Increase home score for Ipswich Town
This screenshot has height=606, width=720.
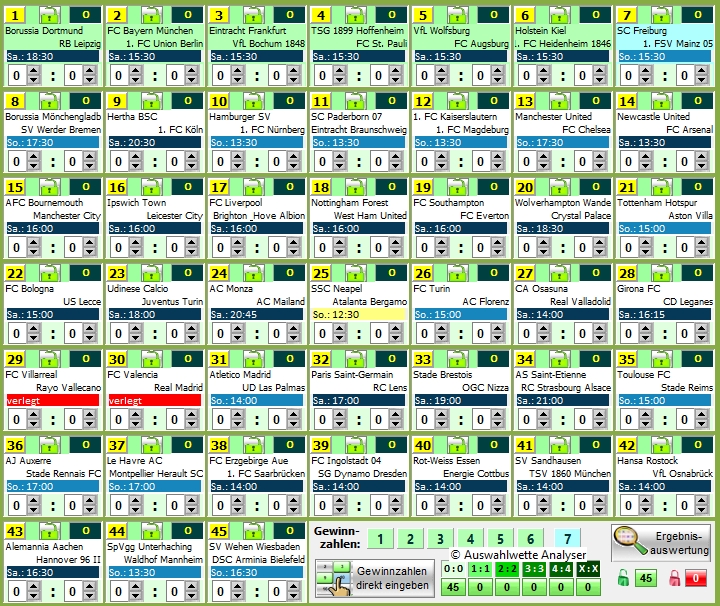(x=135, y=242)
